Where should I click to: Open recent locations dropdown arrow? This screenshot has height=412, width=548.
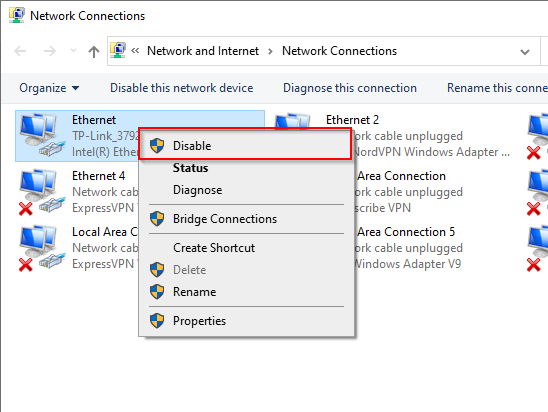pos(73,51)
